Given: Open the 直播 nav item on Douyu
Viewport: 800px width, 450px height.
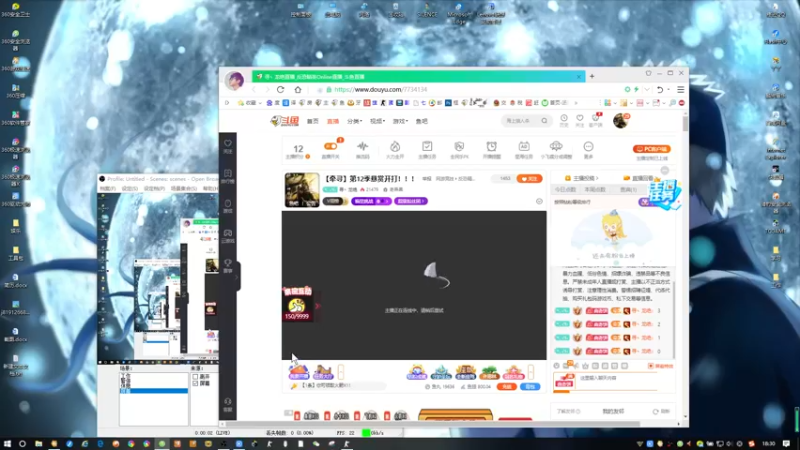Looking at the screenshot, I should coord(333,121).
